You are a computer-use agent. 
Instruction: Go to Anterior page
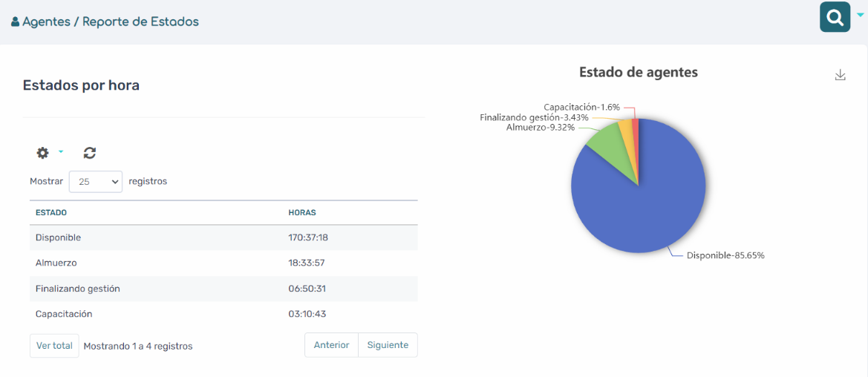[x=332, y=345]
